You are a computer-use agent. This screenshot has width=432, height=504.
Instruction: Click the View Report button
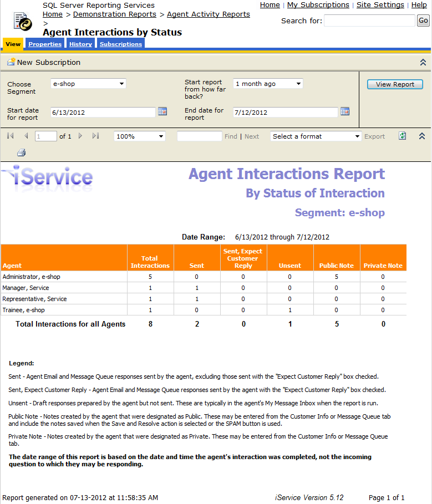[x=395, y=84]
